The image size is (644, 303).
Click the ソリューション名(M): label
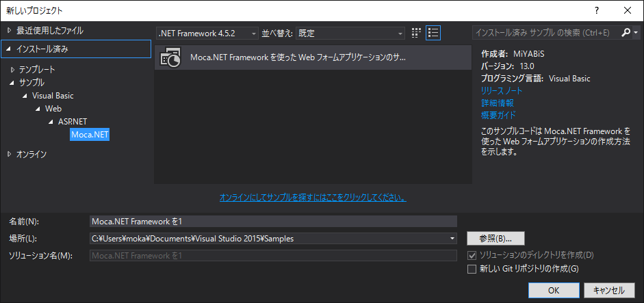pyautogui.click(x=40, y=255)
